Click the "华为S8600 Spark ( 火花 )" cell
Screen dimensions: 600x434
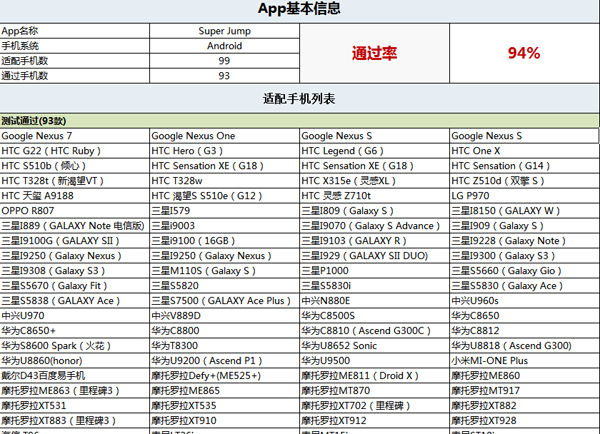[x=75, y=346]
